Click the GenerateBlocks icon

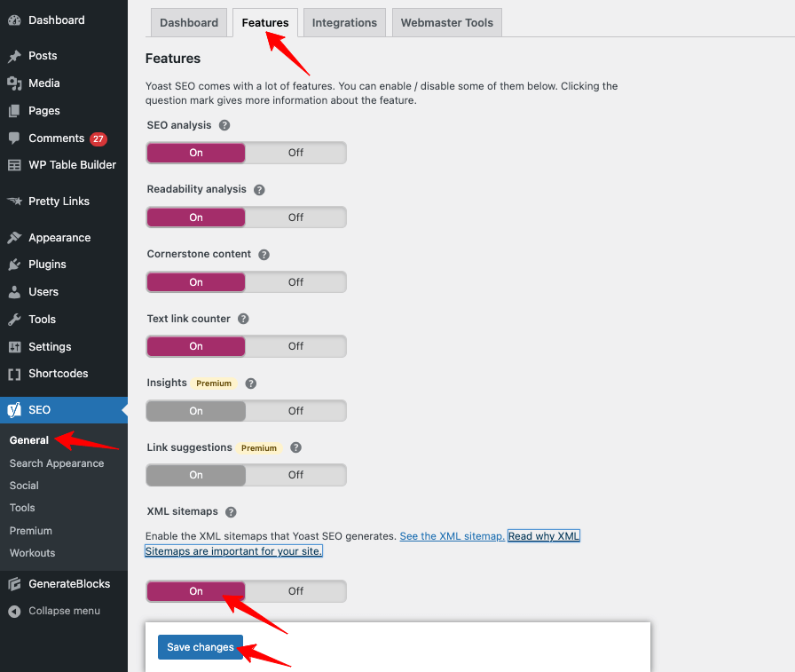15,584
